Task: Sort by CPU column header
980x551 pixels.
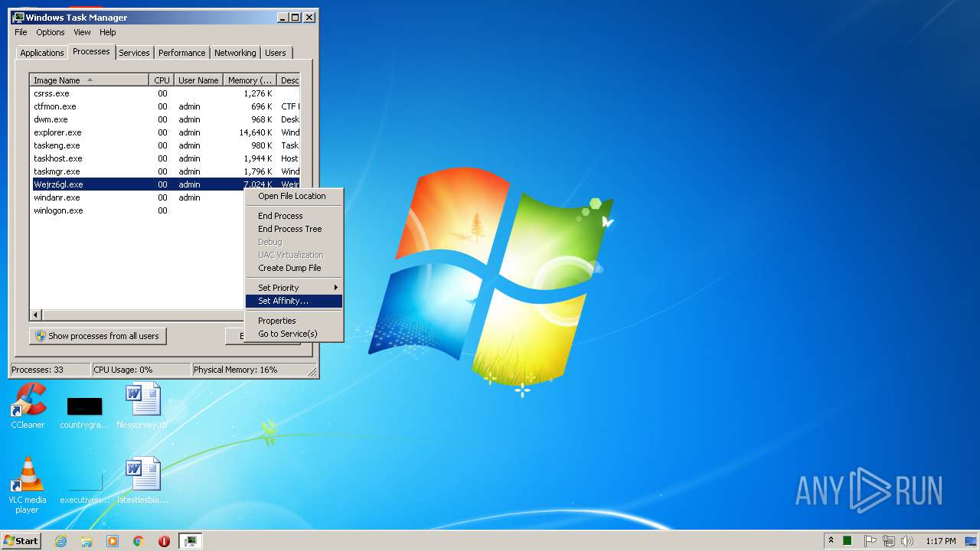Action: pos(162,80)
